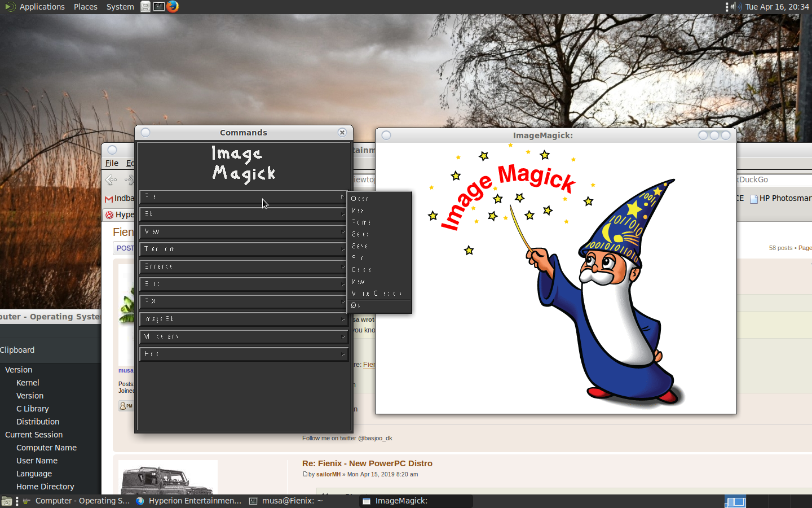Switch to the musa@Fienix terminal taskbar button
The image size is (812, 508).
(x=286, y=501)
